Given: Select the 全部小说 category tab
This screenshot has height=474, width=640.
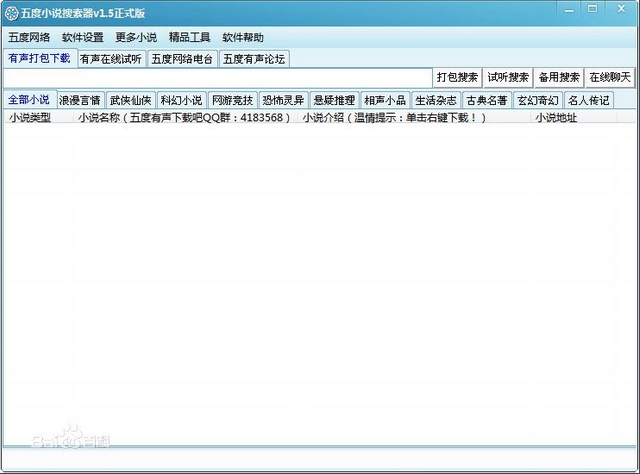Looking at the screenshot, I should click(29, 100).
